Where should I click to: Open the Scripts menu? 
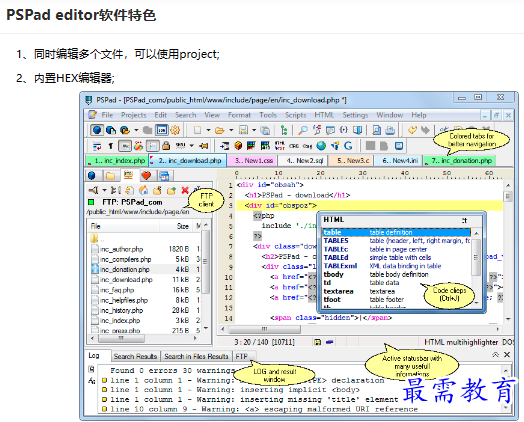pyautogui.click(x=295, y=115)
